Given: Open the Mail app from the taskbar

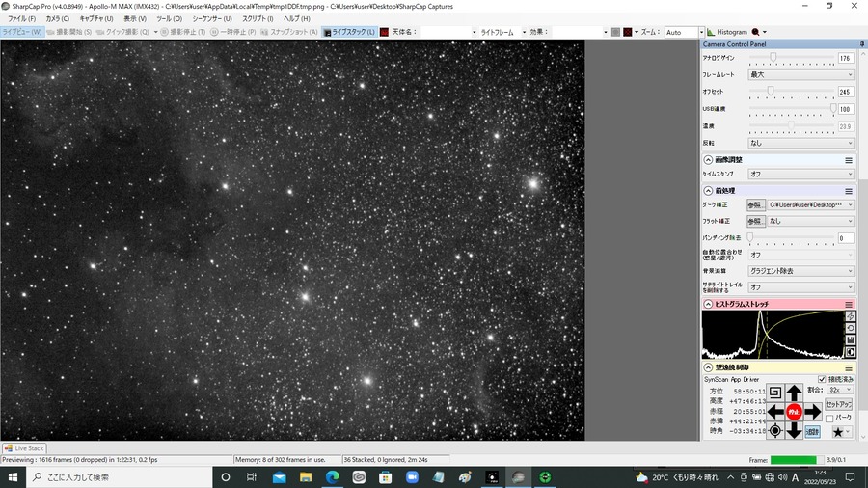Looking at the screenshot, I should click(279, 477).
